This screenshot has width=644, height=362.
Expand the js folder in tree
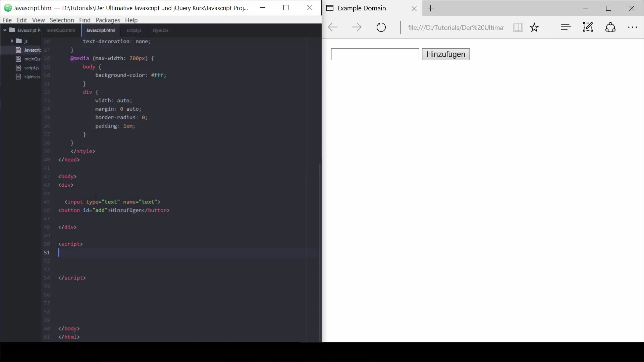(12, 41)
